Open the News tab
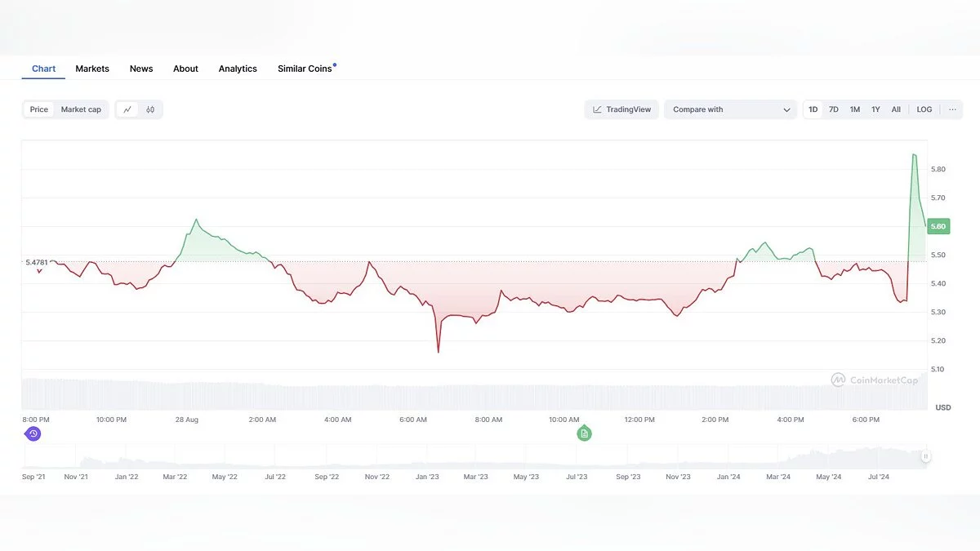Screen dimensions: 980x551 141,69
